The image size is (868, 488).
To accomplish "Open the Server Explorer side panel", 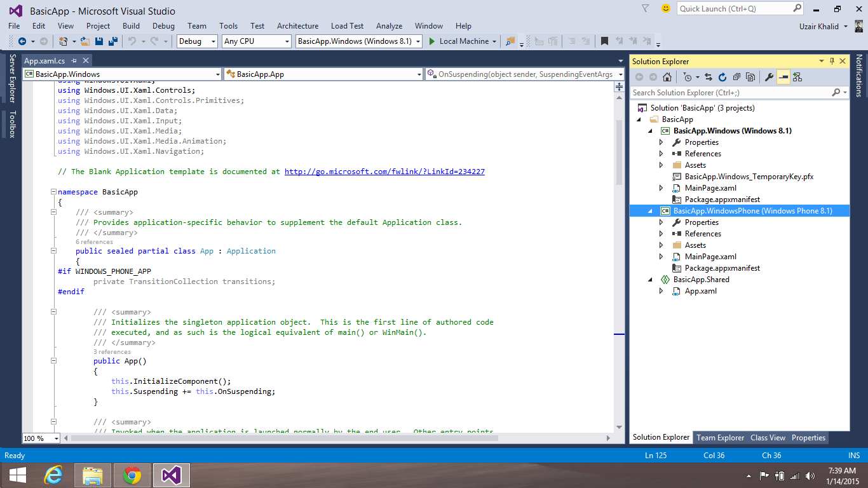I will pyautogui.click(x=12, y=78).
